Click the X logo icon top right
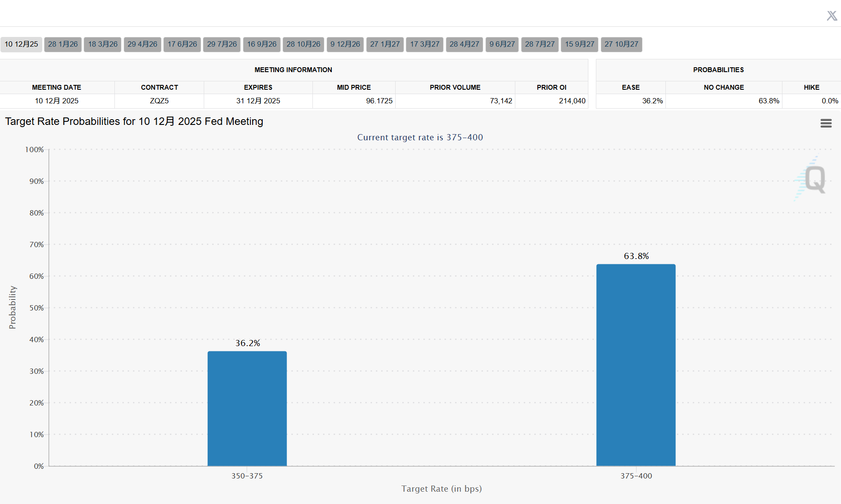Screen dimensions: 841x504 (832, 16)
